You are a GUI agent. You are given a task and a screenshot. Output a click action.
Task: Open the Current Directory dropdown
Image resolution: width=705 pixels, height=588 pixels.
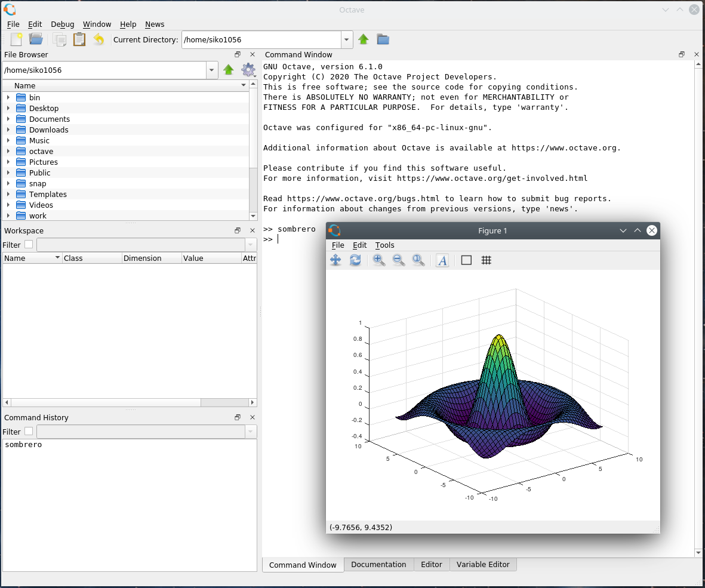click(346, 39)
